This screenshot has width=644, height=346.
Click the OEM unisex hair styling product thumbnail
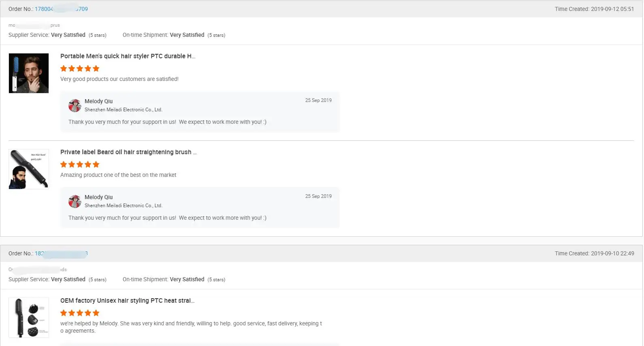tap(29, 318)
